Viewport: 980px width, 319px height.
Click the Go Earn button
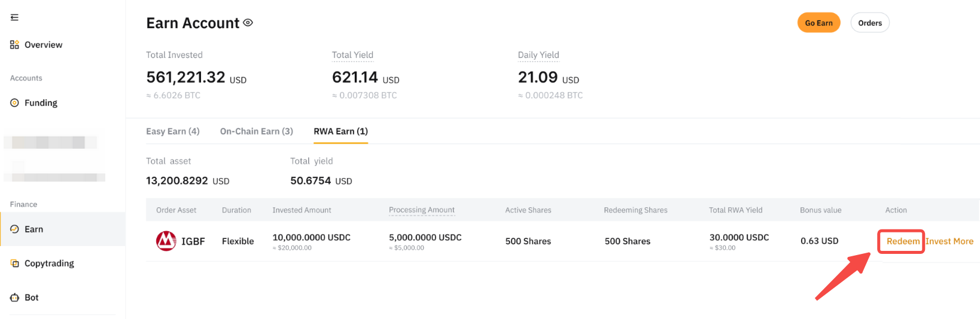[818, 23]
